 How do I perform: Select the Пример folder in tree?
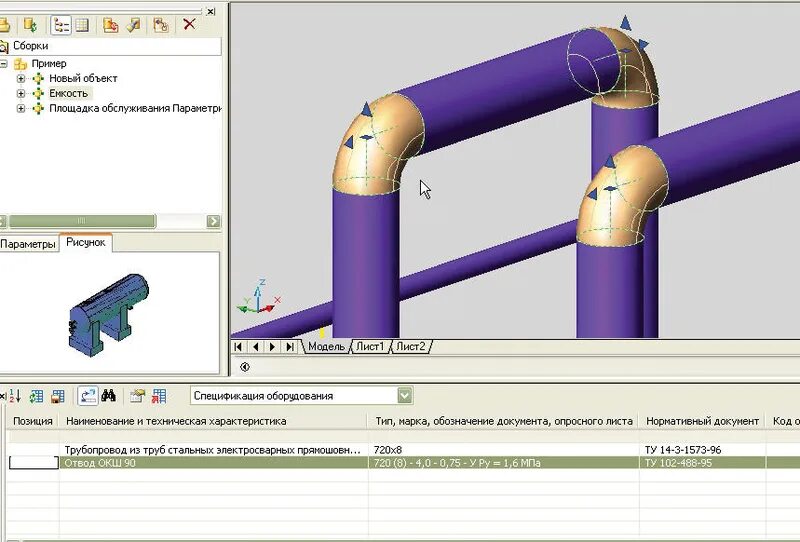pyautogui.click(x=49, y=63)
